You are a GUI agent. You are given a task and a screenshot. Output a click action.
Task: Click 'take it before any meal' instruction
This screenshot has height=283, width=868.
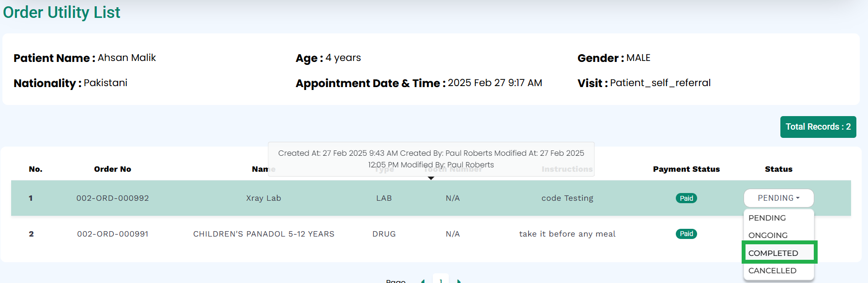567,234
